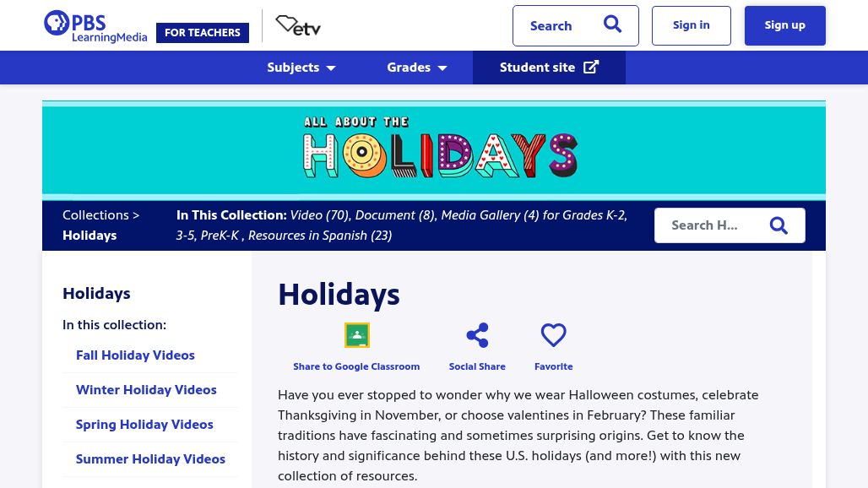
Task: Click the PBS LearningMedia logo
Action: 95,26
